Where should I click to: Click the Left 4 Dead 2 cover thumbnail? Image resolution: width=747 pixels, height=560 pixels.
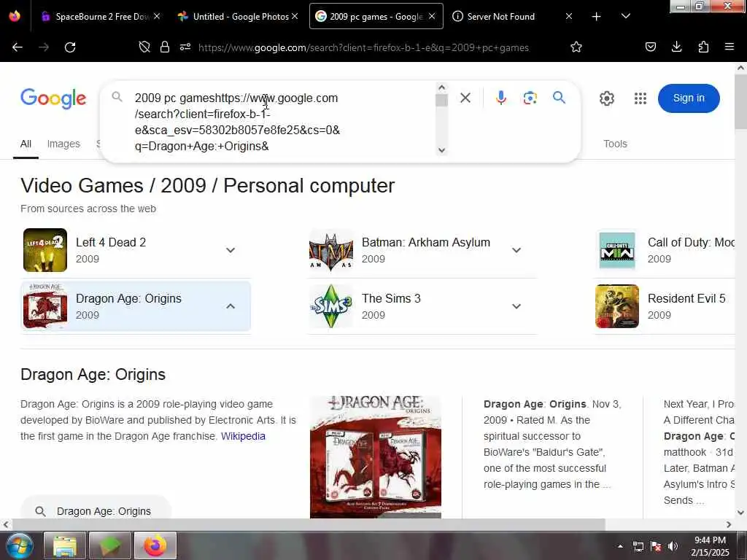(x=45, y=250)
